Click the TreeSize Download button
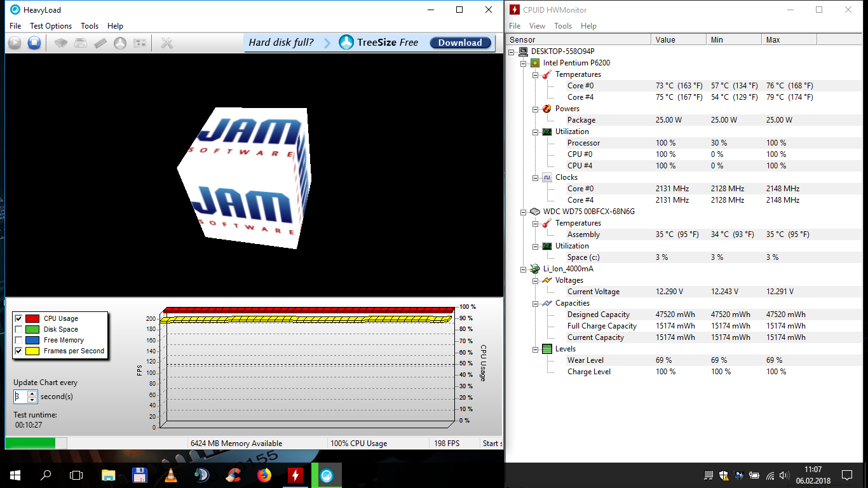 (x=460, y=43)
